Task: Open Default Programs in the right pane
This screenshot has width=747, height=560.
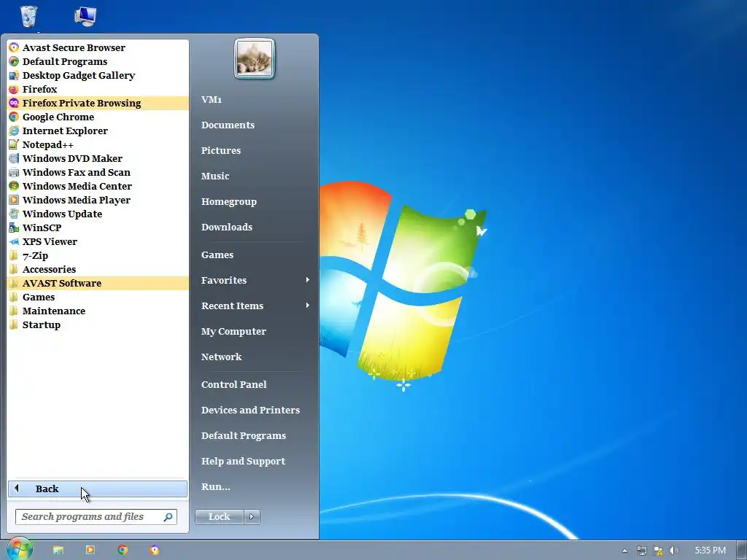Action: [244, 436]
